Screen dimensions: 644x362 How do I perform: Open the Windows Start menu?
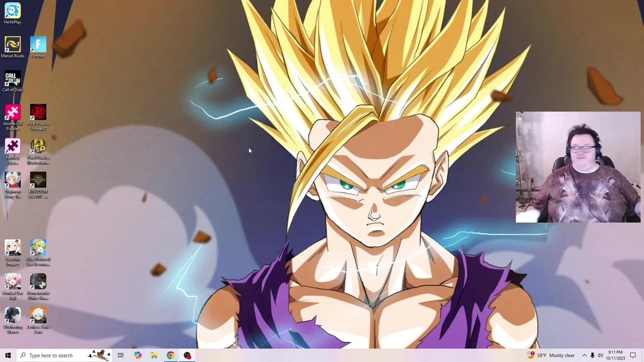[8, 355]
